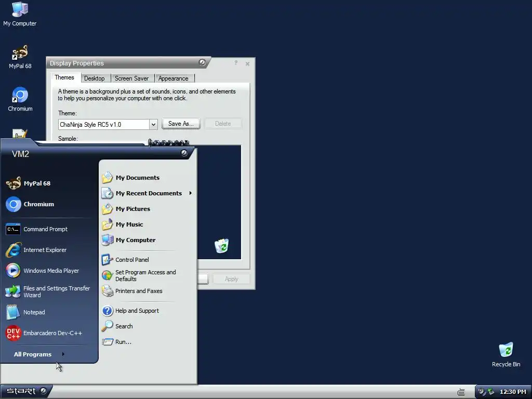
Task: Select the Chromium desktop shortcut
Action: (x=20, y=99)
